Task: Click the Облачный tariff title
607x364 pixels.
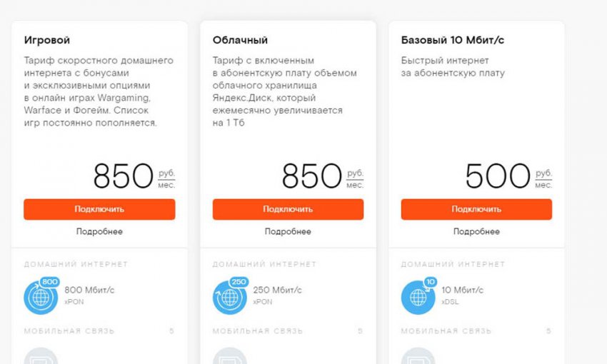Action: pos(240,40)
